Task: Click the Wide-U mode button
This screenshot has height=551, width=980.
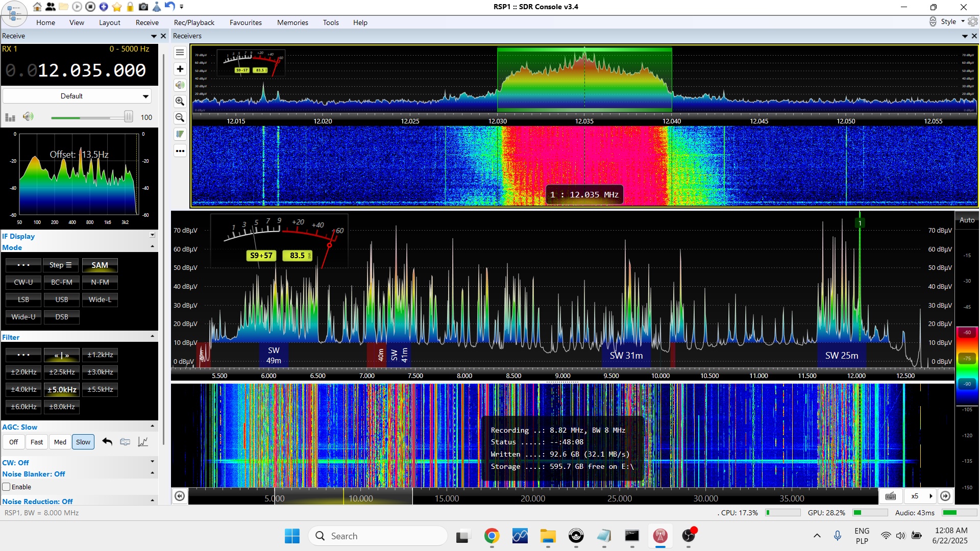Action: (23, 317)
